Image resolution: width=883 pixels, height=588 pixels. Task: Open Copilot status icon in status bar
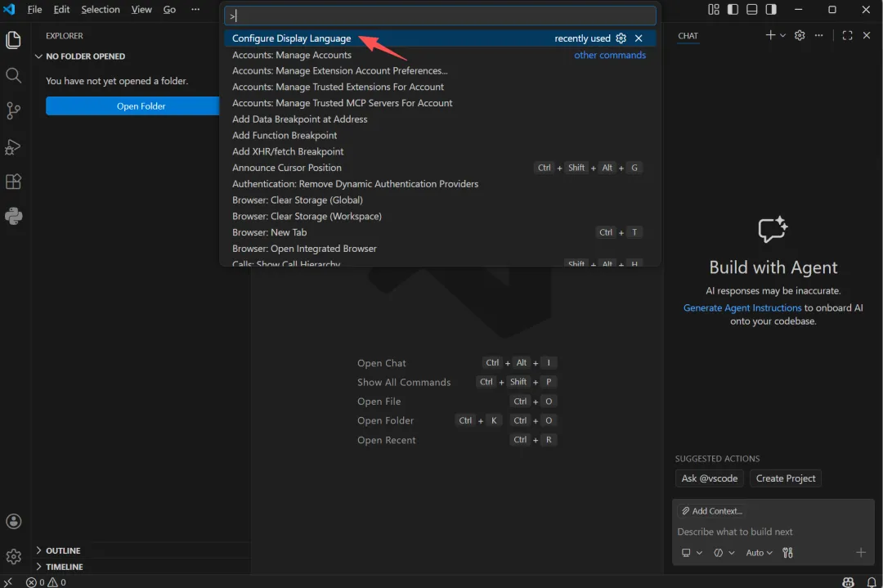tap(848, 581)
